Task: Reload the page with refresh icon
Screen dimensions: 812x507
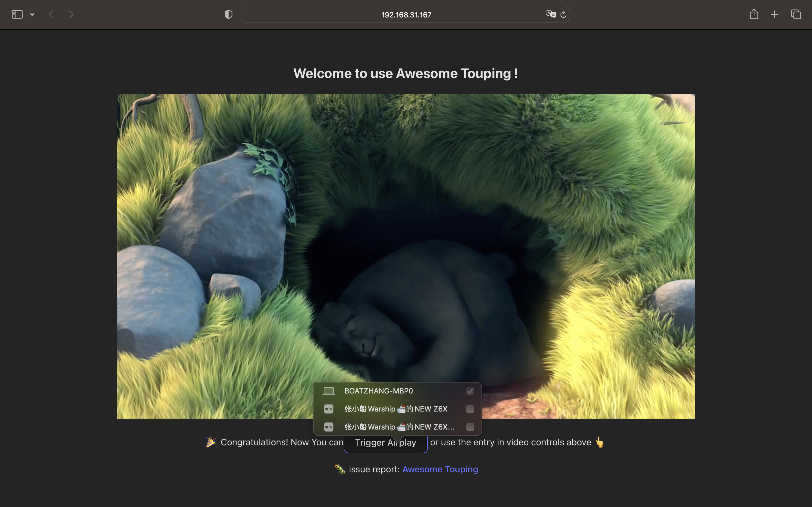Action: (x=563, y=14)
